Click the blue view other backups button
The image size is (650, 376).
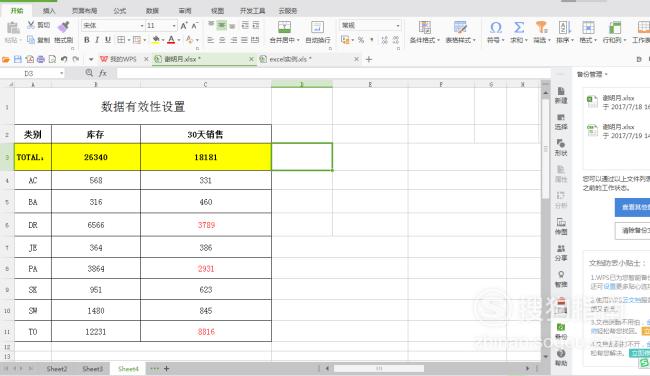coord(633,207)
